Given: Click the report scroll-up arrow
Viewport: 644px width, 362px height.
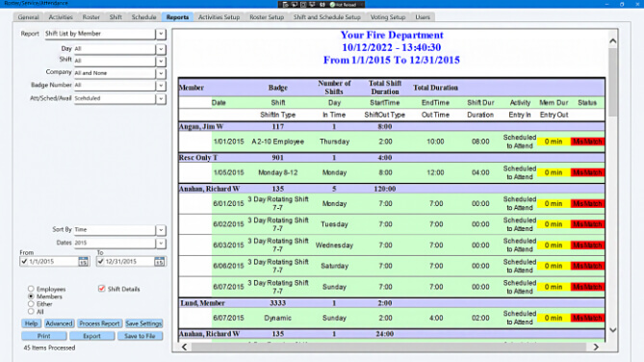Looking at the screenshot, I should [x=613, y=41].
